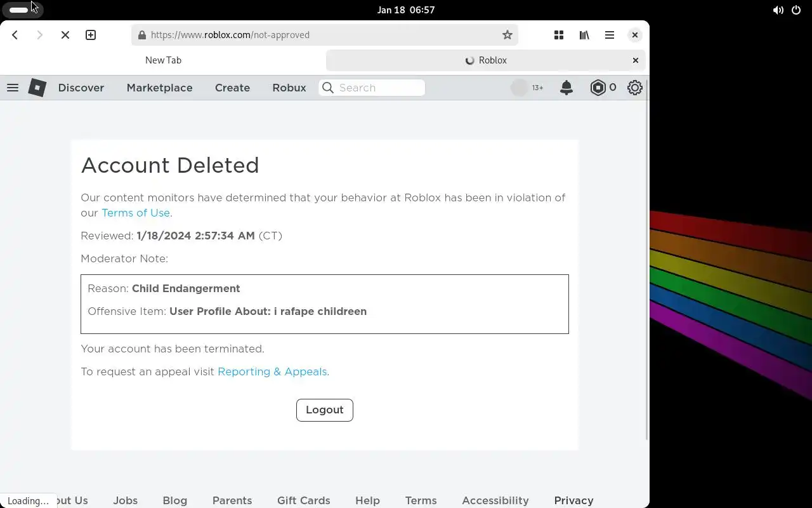Open the clock showing Jan 18 06:57
The height and width of the screenshot is (508, 812).
coord(406,10)
